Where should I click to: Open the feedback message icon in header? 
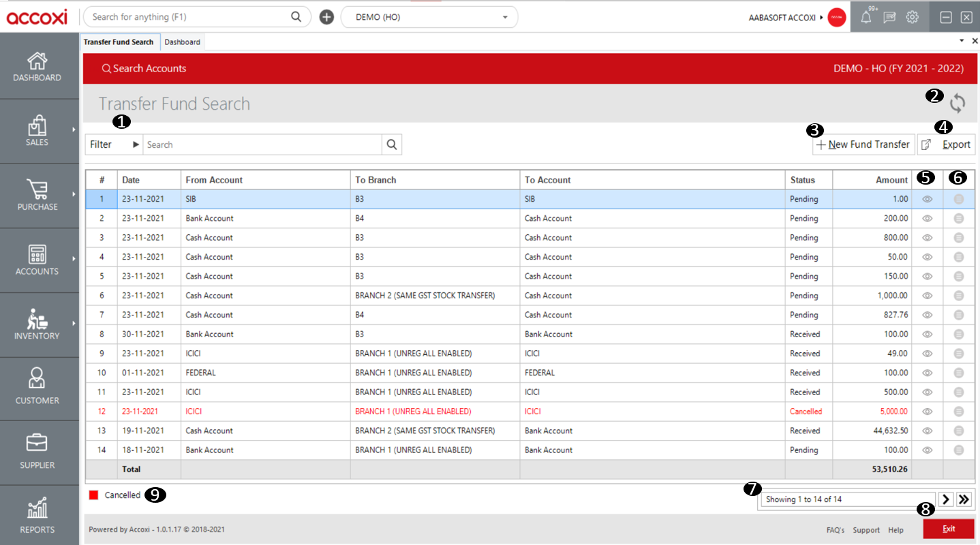coord(889,18)
